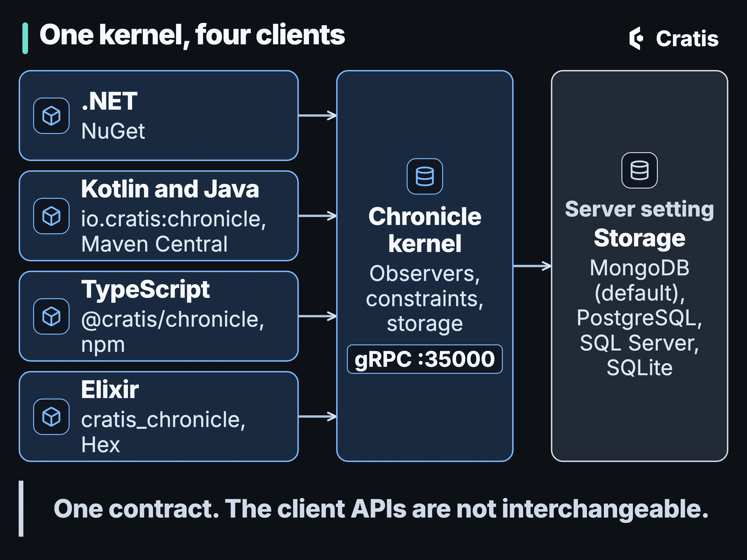Click the "cratis_chronicle," text
The width and height of the screenshot is (747, 560).
[163, 420]
